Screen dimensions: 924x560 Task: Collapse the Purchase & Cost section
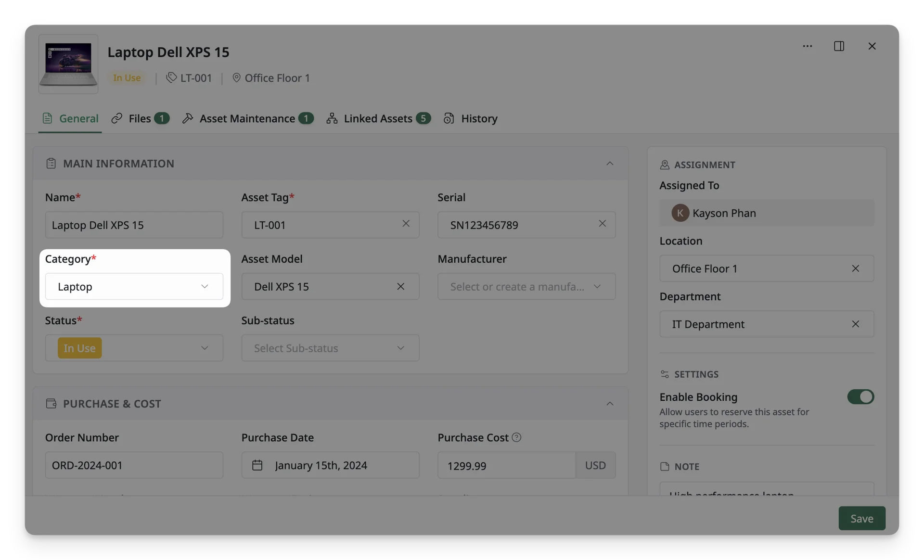(x=610, y=404)
